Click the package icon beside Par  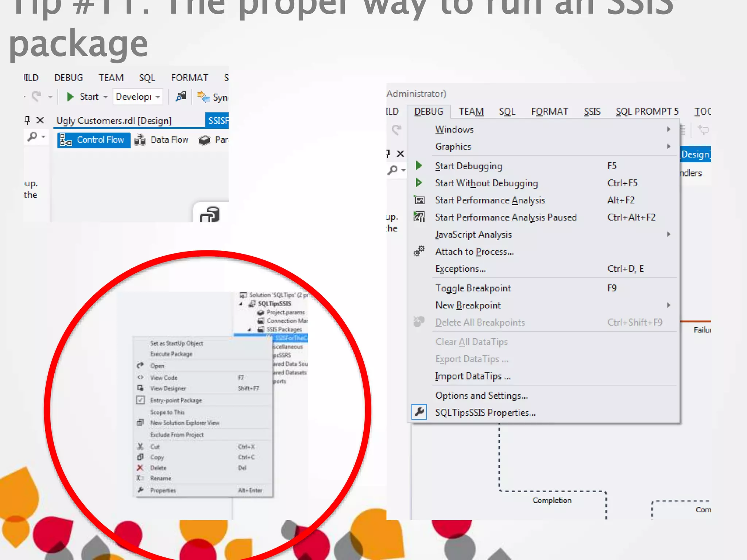[x=204, y=140]
